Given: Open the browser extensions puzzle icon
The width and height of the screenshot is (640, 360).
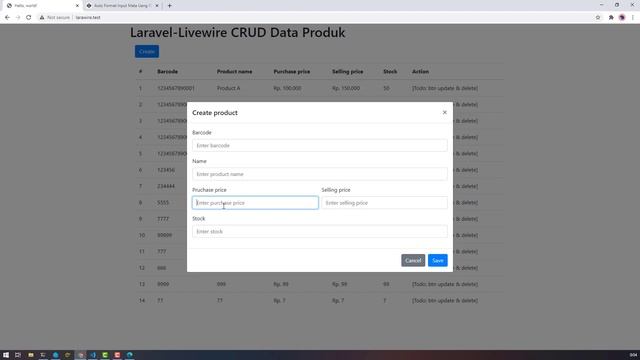Looking at the screenshot, I should (x=611, y=18).
